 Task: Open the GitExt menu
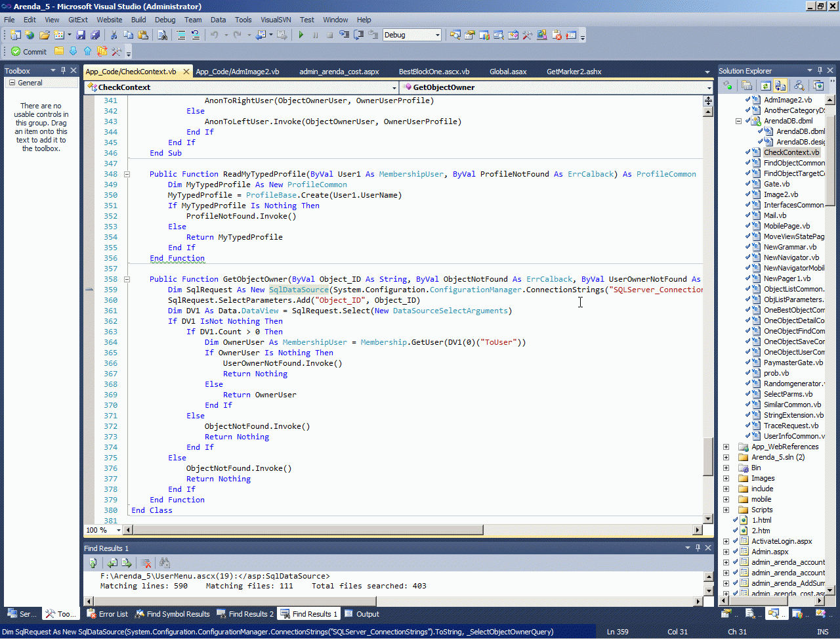coord(78,20)
